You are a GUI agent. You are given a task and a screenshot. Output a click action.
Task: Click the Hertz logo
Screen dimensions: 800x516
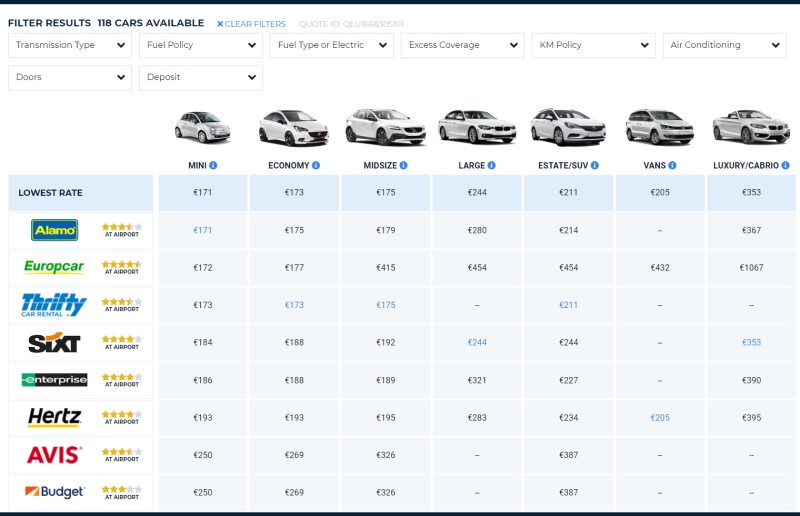pos(54,417)
